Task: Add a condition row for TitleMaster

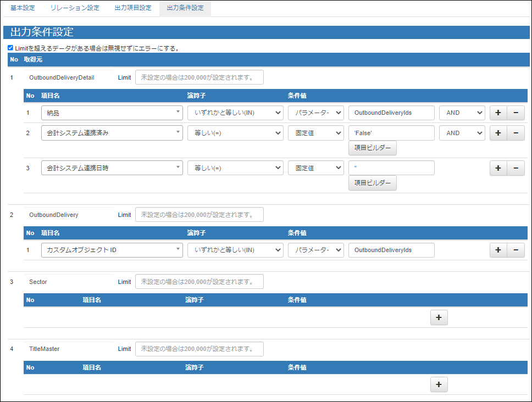Action: [439, 384]
